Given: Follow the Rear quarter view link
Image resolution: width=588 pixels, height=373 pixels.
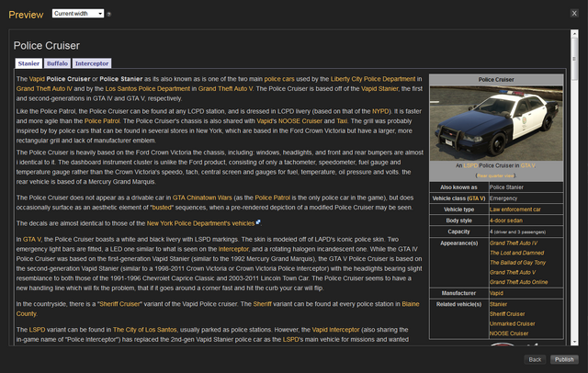Looking at the screenshot, I should click(495, 175).
